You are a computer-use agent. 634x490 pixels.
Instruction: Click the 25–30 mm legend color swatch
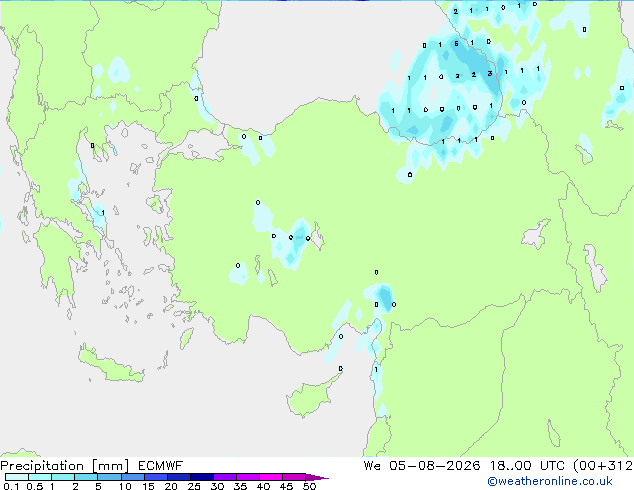point(202,477)
